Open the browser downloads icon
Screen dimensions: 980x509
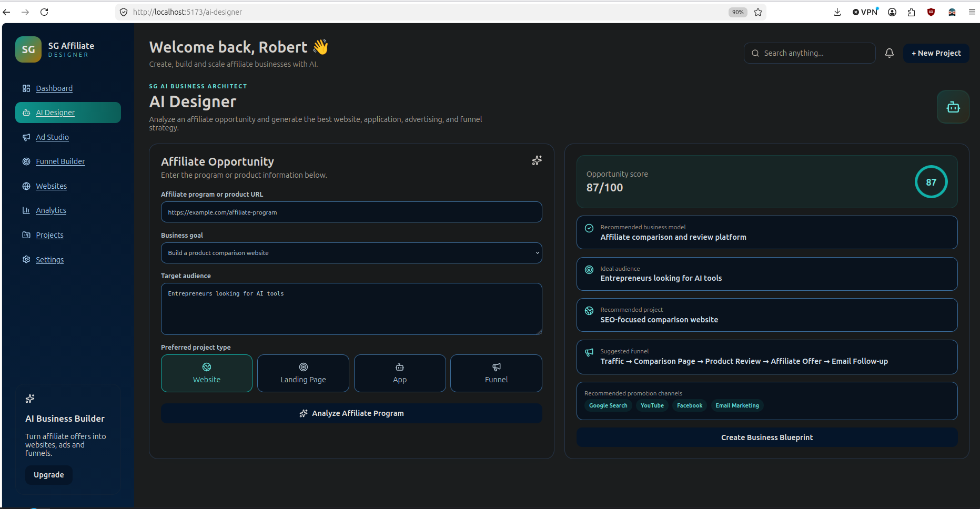click(x=837, y=12)
